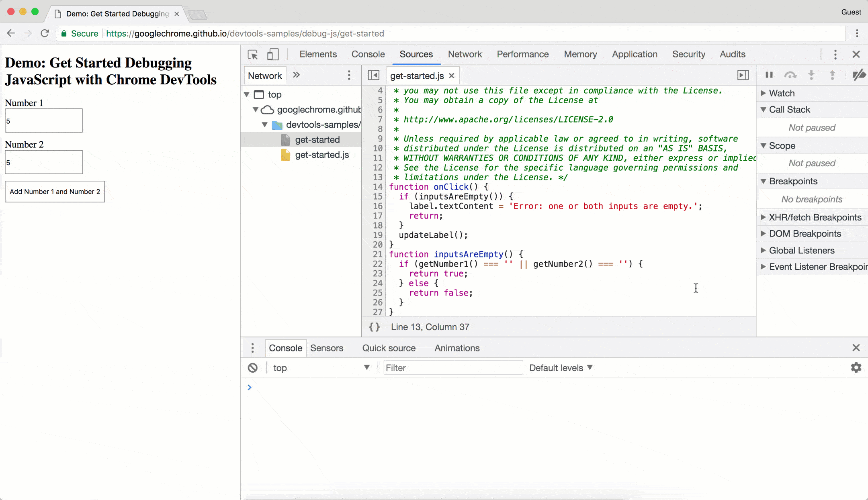Click the inspect element picker icon
This screenshot has width=868, height=500.
pyautogui.click(x=252, y=54)
